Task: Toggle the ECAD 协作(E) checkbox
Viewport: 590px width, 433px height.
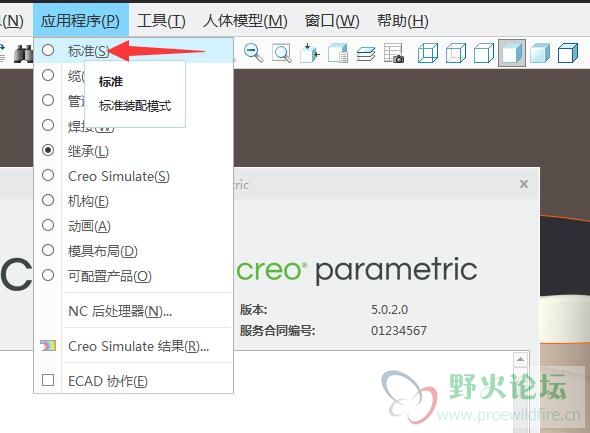Action: tap(48, 380)
